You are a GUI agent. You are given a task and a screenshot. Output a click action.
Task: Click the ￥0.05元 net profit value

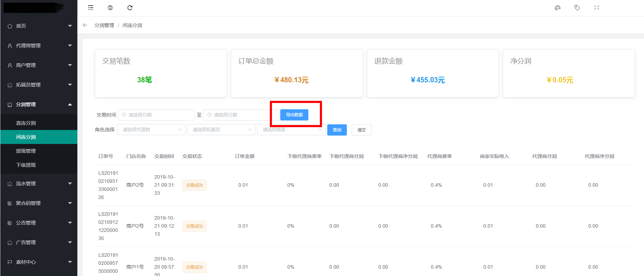point(560,80)
